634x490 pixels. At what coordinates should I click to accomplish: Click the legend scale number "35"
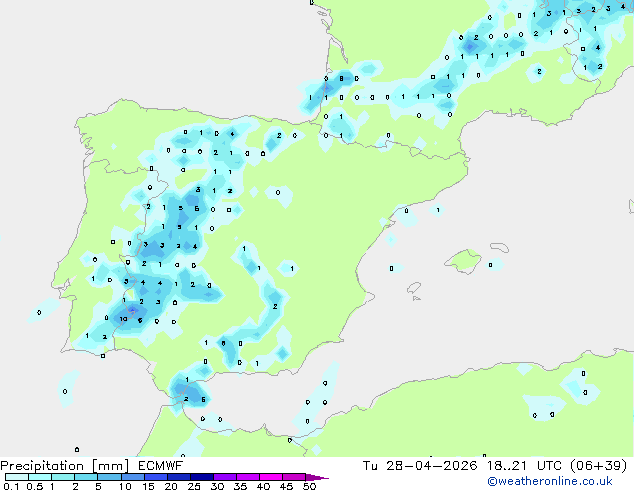[x=240, y=486]
